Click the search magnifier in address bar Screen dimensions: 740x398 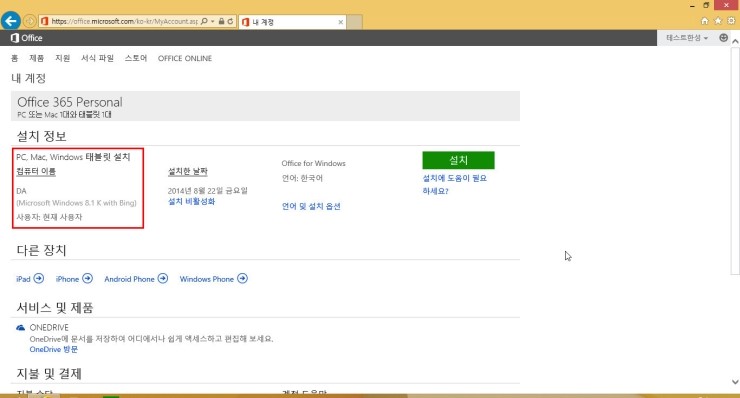point(204,21)
